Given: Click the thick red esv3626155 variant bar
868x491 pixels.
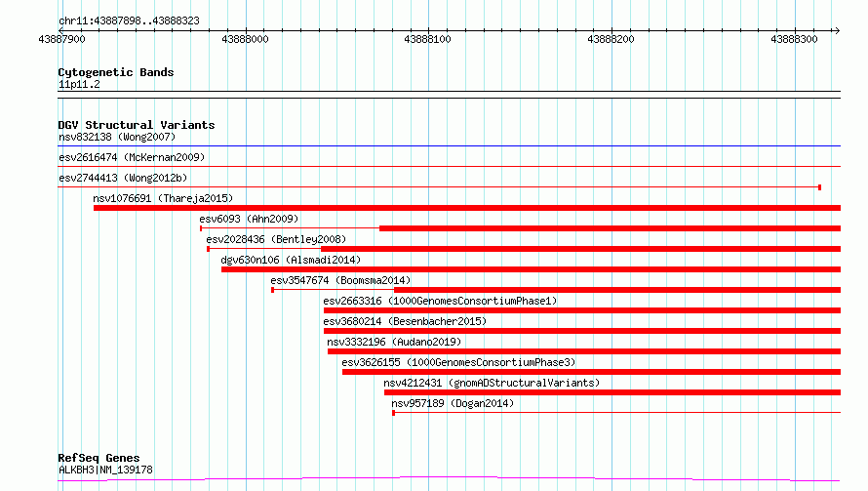Looking at the screenshot, I should pos(591,372).
